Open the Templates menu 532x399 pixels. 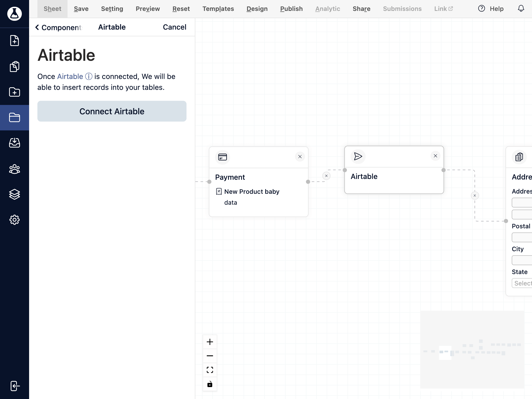[x=218, y=9]
